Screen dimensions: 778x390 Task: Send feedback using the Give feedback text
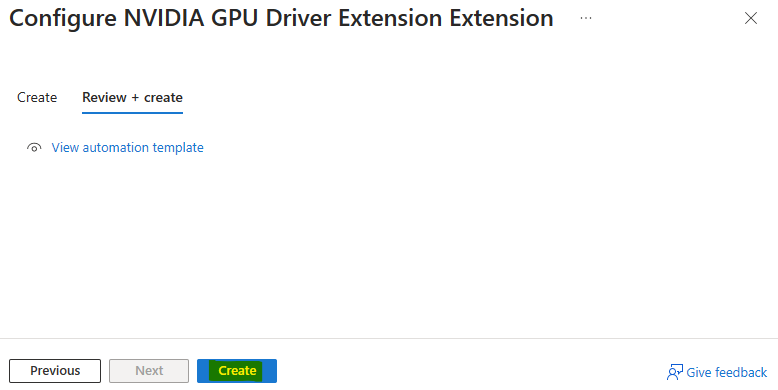tap(726, 372)
